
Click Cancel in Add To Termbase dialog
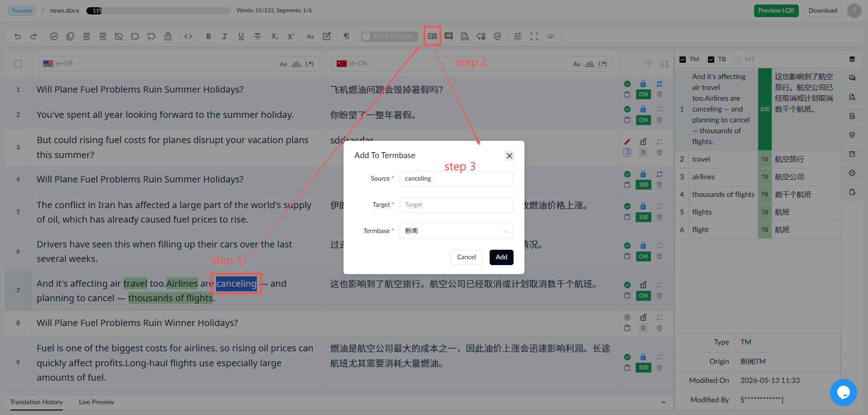click(466, 257)
